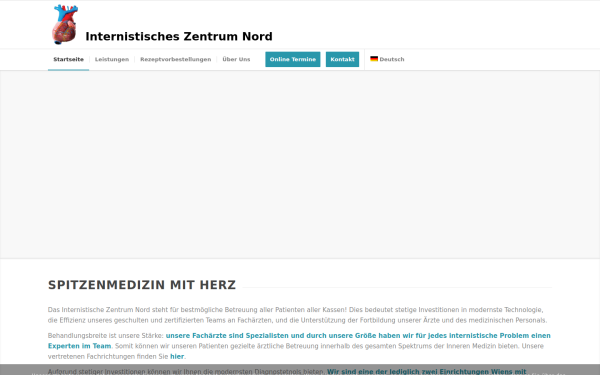Click the paragraph starting 'Das Internistische Zentrum'
Screen dimensions: 600x375
tap(298, 315)
